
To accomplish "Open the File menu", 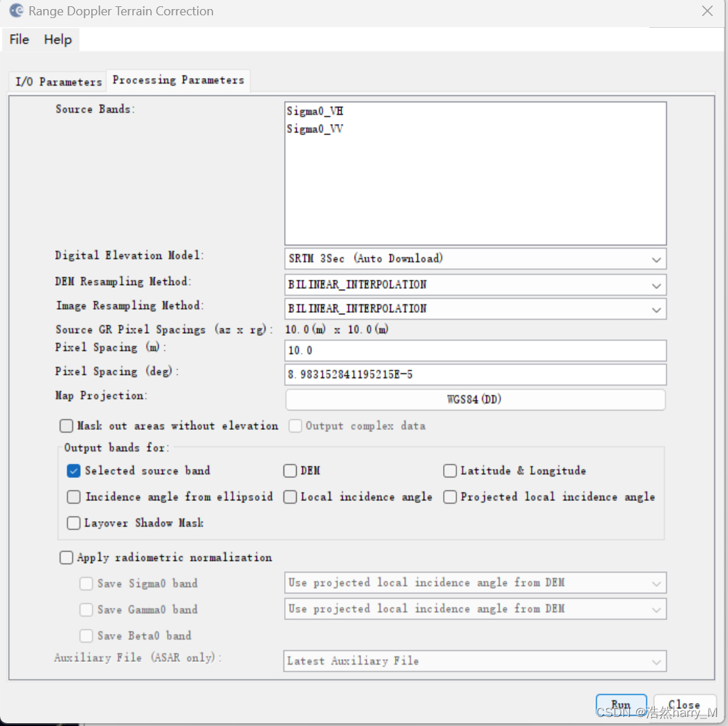I will click(x=19, y=40).
